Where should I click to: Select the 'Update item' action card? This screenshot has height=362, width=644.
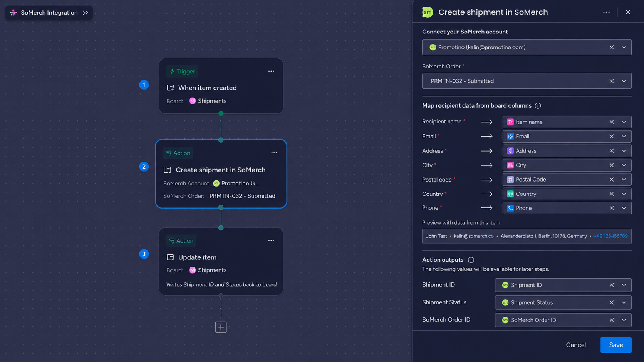[x=221, y=261]
